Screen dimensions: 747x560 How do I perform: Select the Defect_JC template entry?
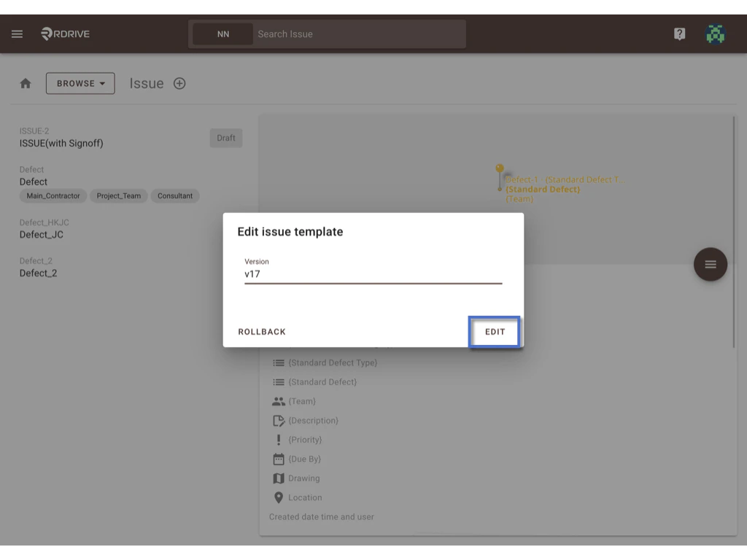tap(42, 234)
